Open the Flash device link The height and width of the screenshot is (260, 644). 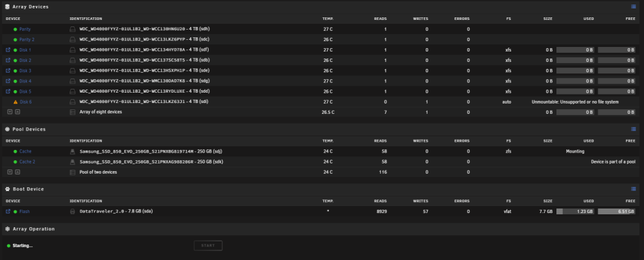tap(24, 212)
